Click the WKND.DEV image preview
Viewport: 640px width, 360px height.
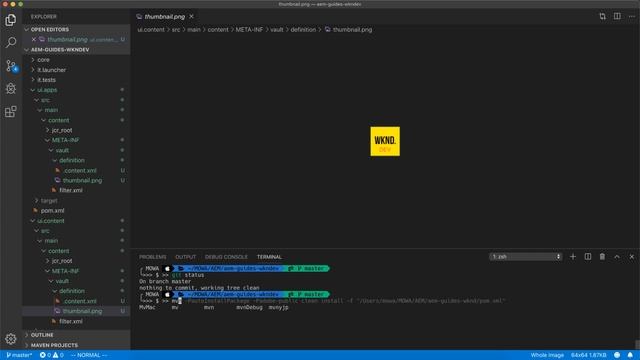385,141
